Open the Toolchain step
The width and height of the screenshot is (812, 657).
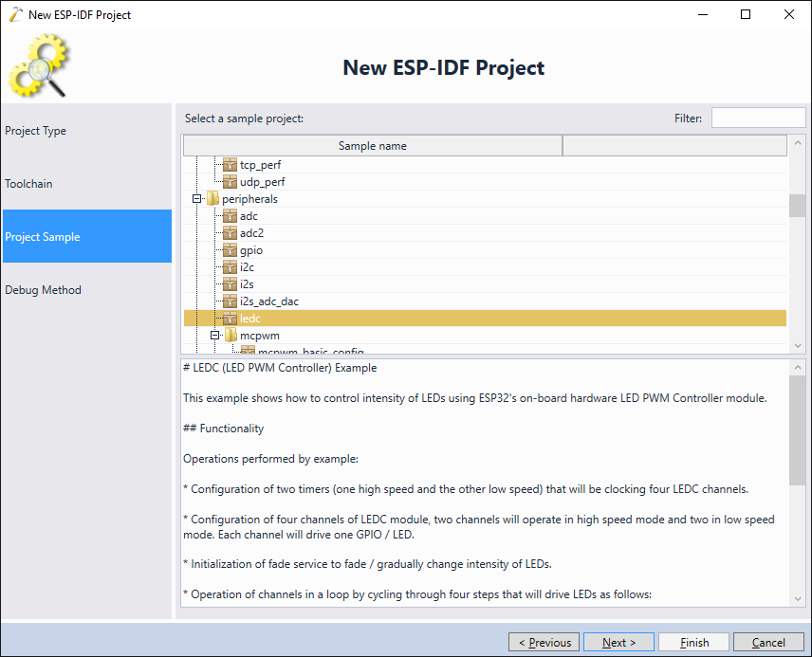pos(87,184)
